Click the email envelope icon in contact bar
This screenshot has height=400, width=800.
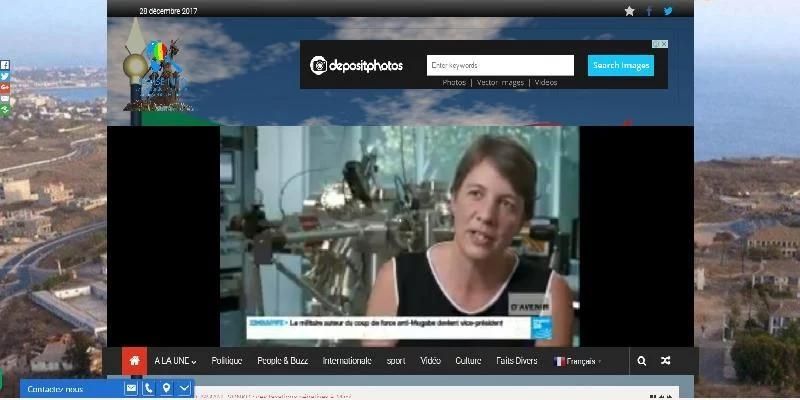tap(131, 389)
